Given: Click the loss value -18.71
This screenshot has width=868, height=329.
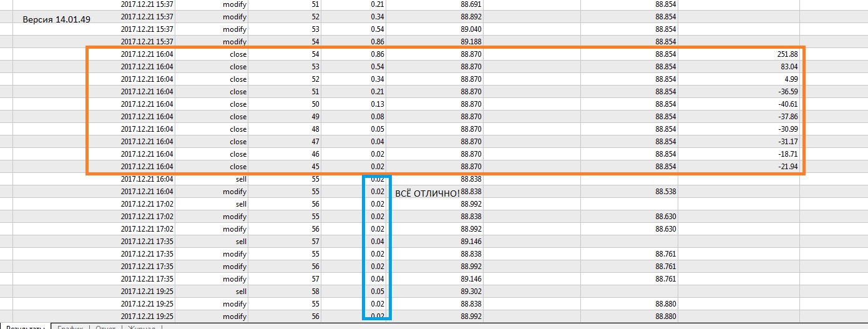Looking at the screenshot, I should [x=788, y=154].
